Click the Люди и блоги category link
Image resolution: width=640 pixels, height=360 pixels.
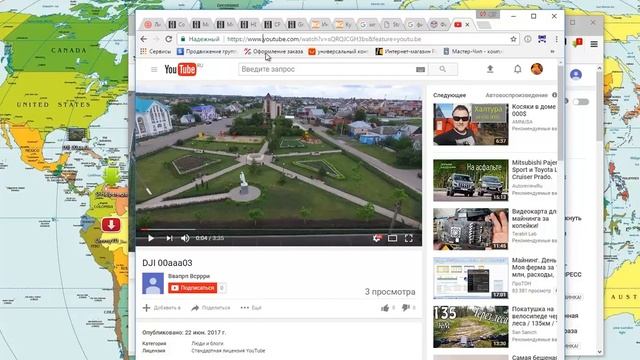[x=207, y=344]
